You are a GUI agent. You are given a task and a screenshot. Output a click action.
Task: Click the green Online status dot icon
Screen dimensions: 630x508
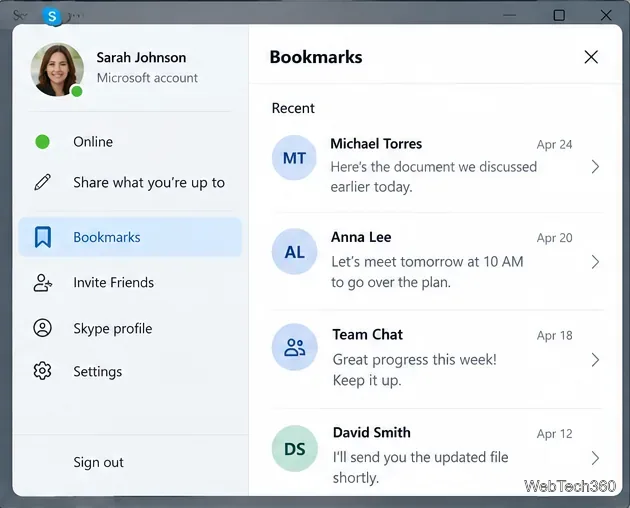click(42, 142)
